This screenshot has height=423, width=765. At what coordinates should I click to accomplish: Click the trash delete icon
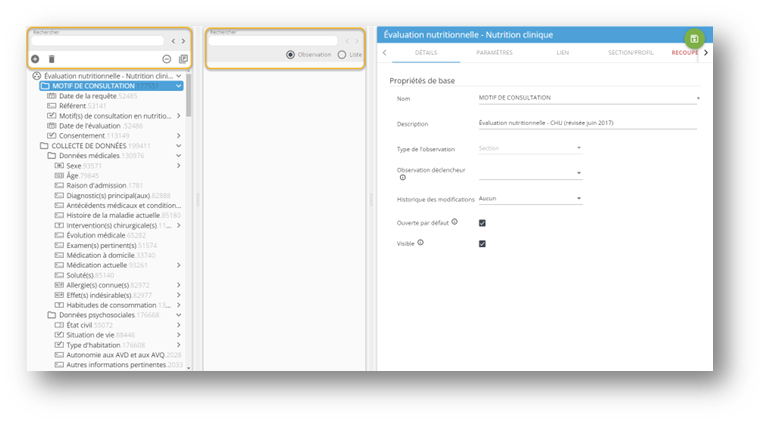pos(52,60)
